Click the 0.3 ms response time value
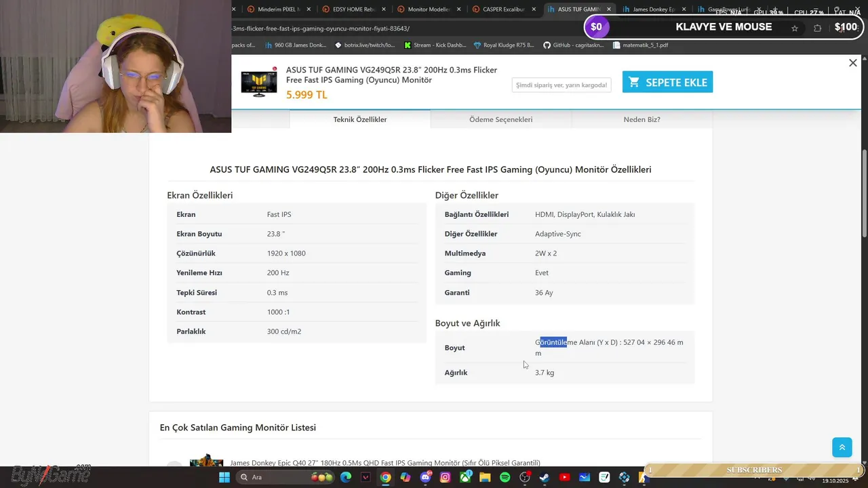This screenshot has height=488, width=868. coord(277,293)
